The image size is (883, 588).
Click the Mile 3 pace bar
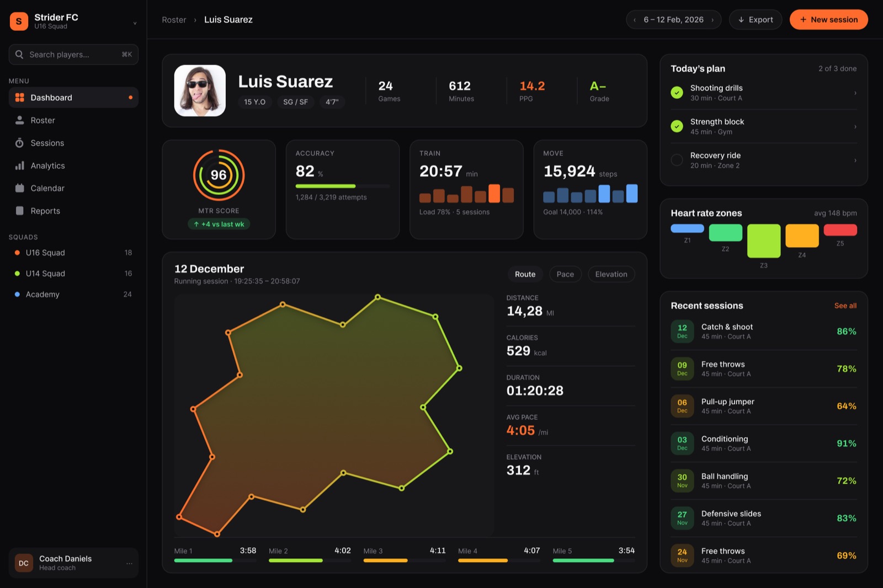coord(405,560)
